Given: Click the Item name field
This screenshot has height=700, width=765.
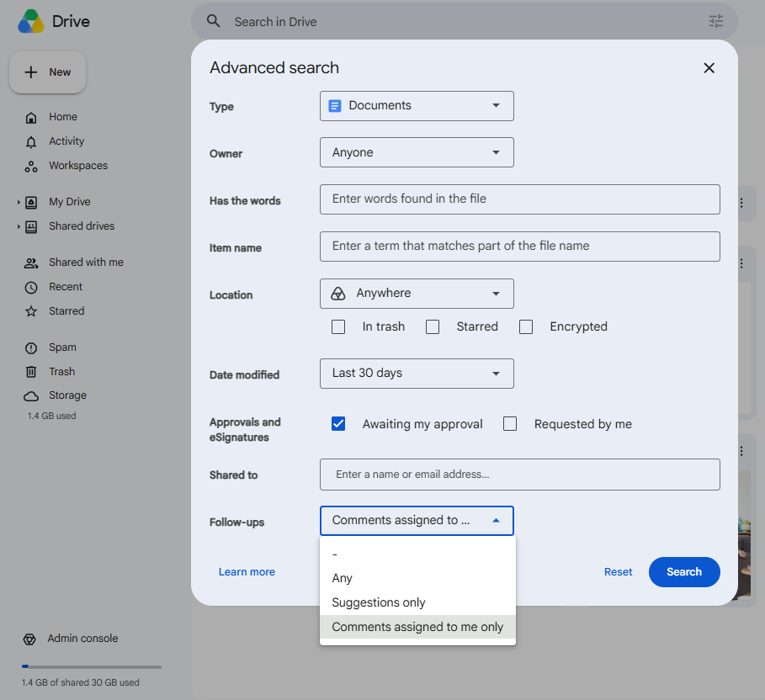Looking at the screenshot, I should point(519,247).
